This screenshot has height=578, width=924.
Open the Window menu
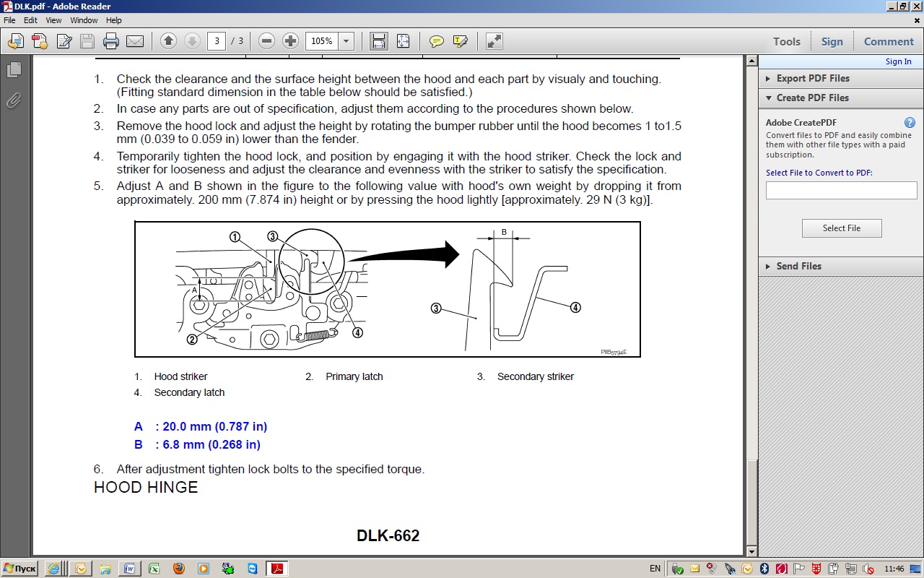tap(84, 20)
